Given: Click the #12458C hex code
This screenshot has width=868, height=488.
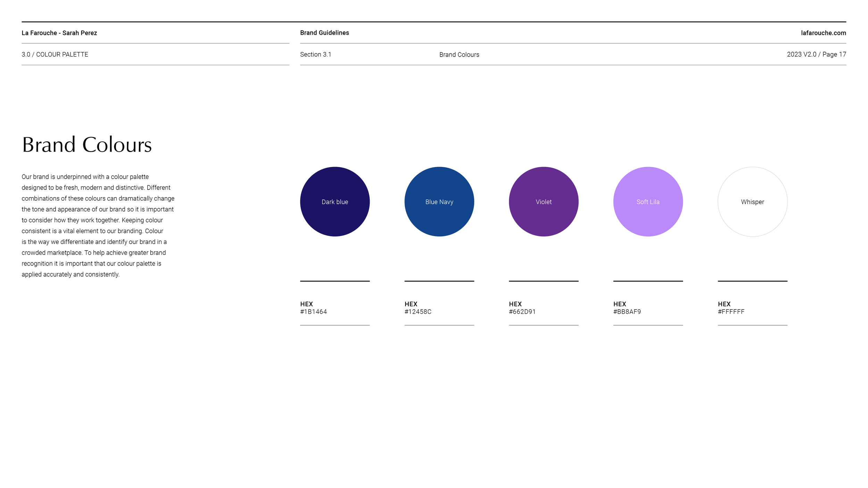Looking at the screenshot, I should (418, 312).
